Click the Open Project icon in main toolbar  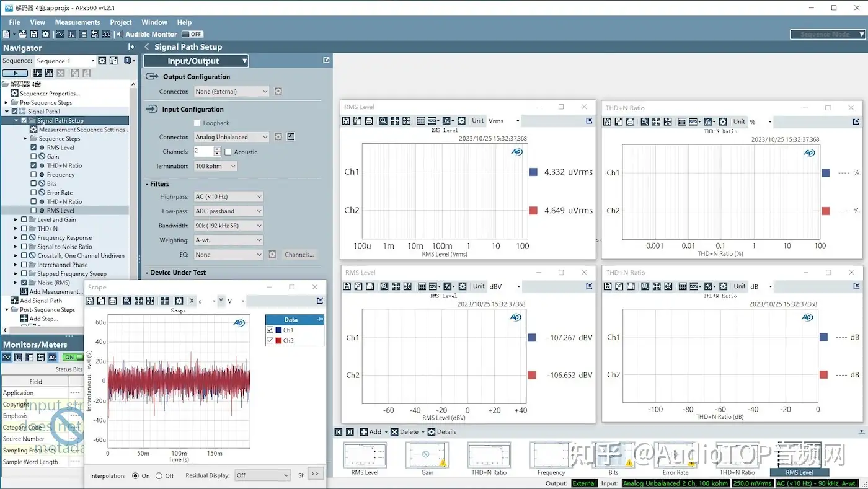(22, 34)
